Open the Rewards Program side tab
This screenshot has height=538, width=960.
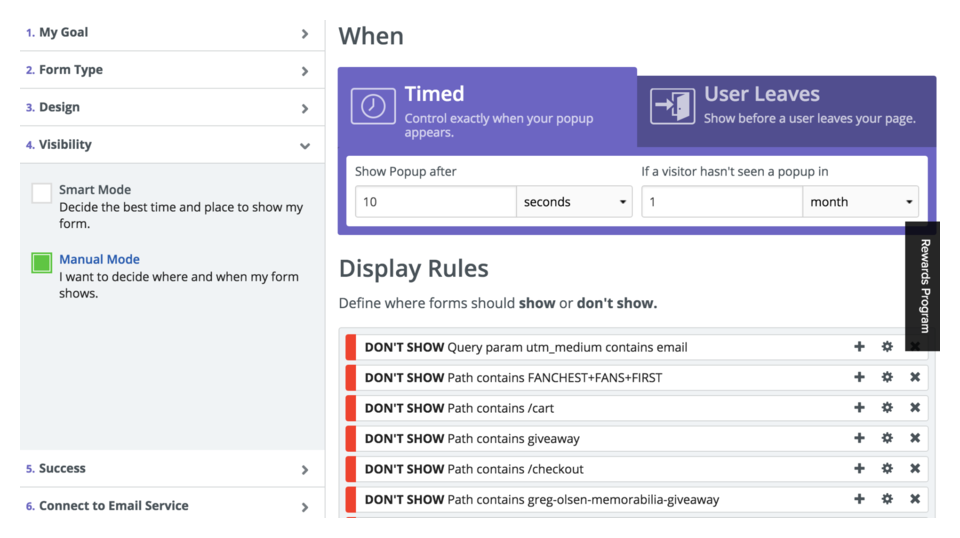923,286
